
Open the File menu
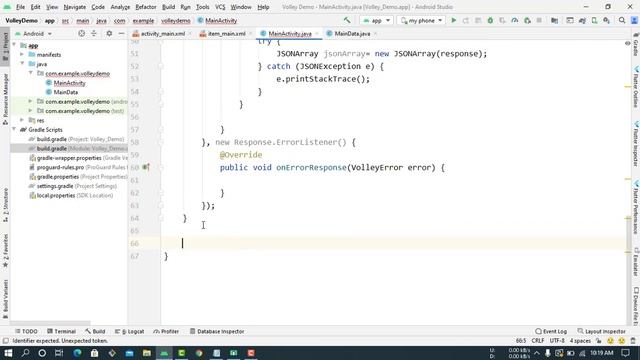pos(20,7)
